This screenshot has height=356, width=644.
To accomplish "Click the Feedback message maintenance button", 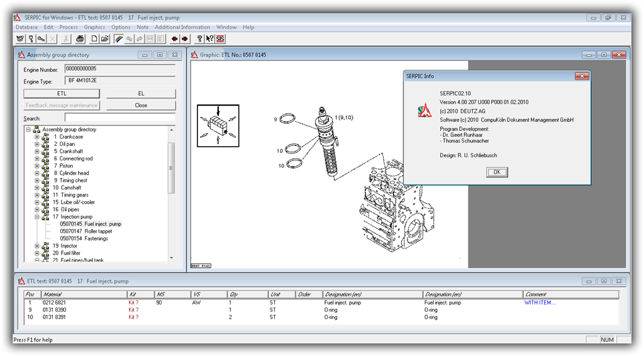I will click(62, 106).
